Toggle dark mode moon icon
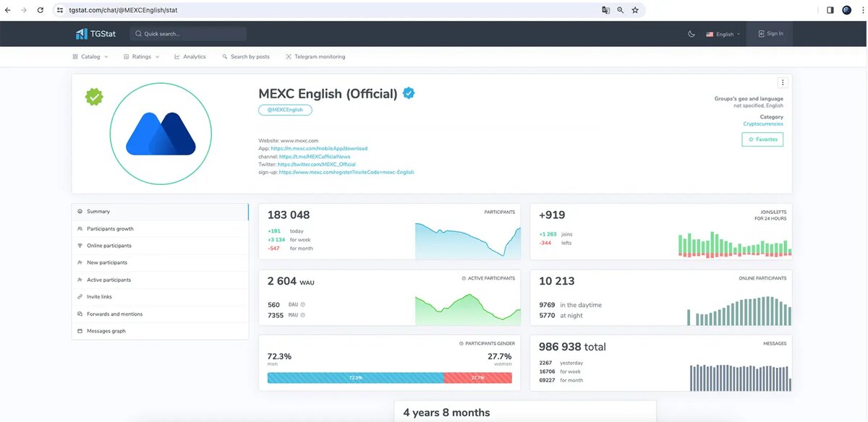The height and width of the screenshot is (422, 868). point(692,34)
